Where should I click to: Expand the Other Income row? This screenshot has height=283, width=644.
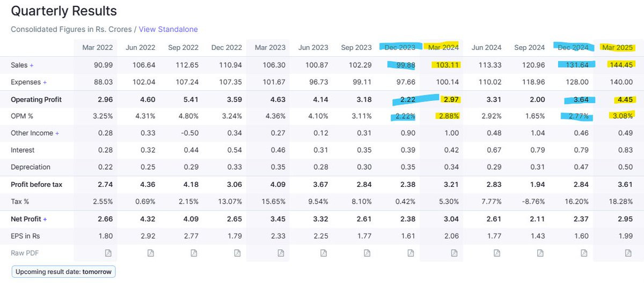tap(57, 133)
